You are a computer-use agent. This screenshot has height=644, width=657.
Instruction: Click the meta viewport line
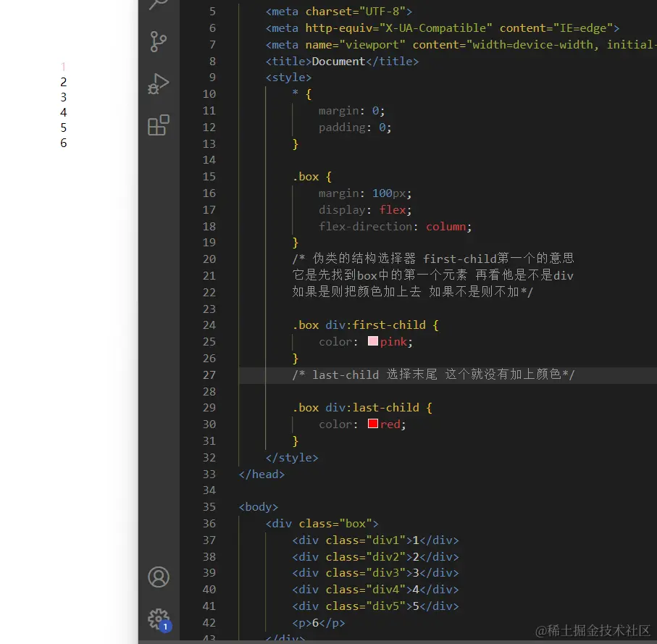coord(461,45)
